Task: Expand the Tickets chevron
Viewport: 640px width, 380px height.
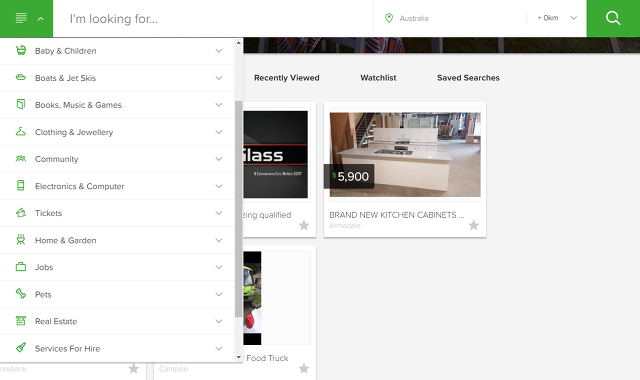Action: (x=219, y=213)
